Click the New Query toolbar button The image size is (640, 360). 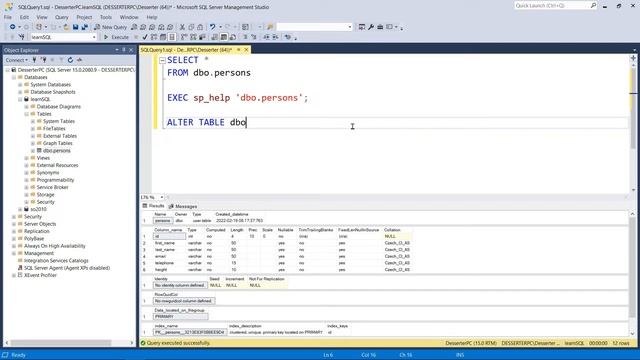click(111, 27)
